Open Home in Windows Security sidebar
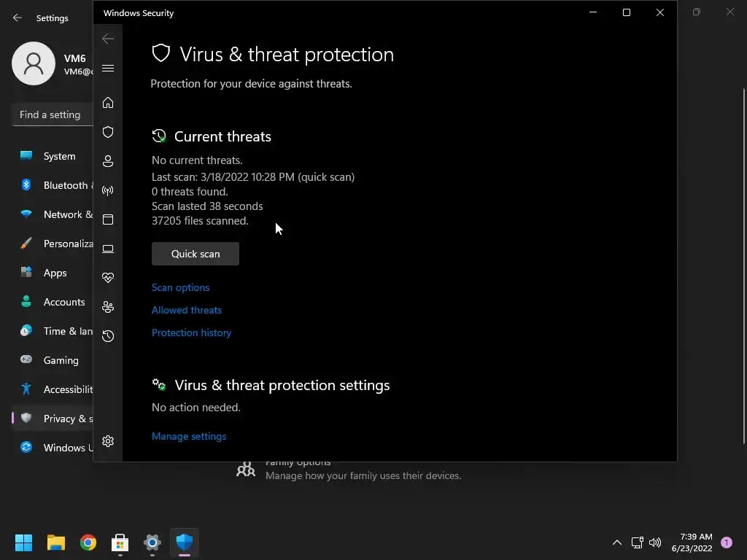This screenshot has width=747, height=560. click(108, 102)
